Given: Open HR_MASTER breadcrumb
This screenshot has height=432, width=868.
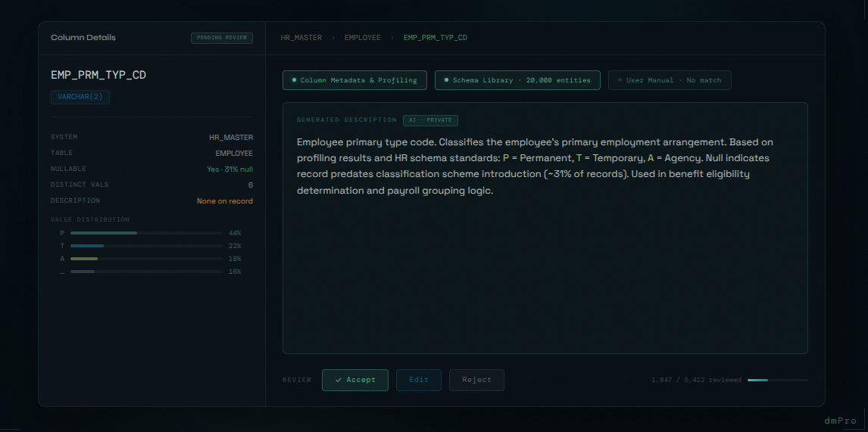Looking at the screenshot, I should click(301, 38).
